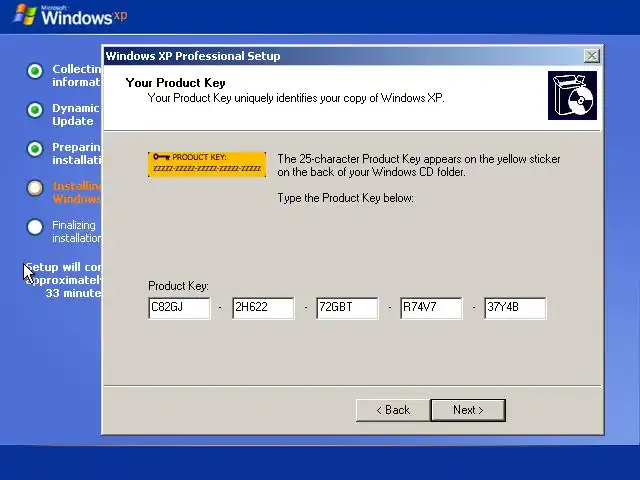Click the white Finalizing installation step indicator
This screenshot has height=480, width=640.
(35, 227)
